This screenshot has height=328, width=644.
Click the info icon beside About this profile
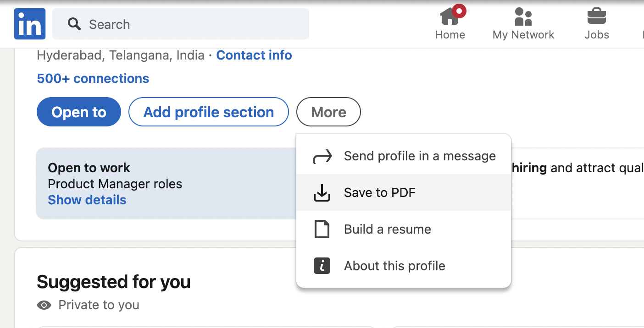pyautogui.click(x=322, y=266)
